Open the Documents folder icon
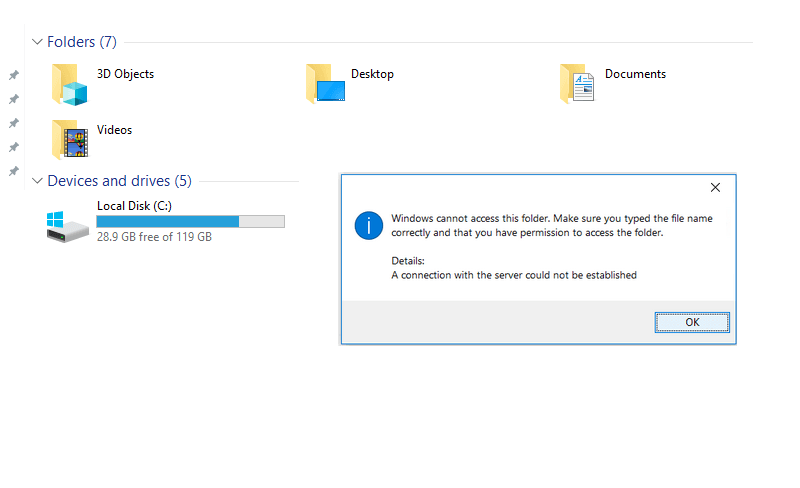800x488 pixels. tap(577, 84)
